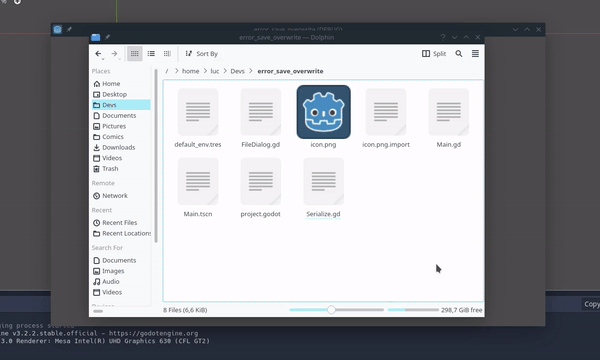Open Recent Locations
Image resolution: width=600 pixels, height=360 pixels.
121,233
